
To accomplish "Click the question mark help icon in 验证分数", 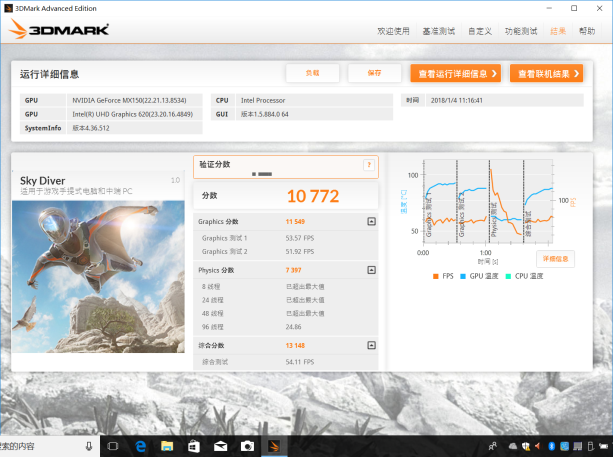I will click(369, 165).
